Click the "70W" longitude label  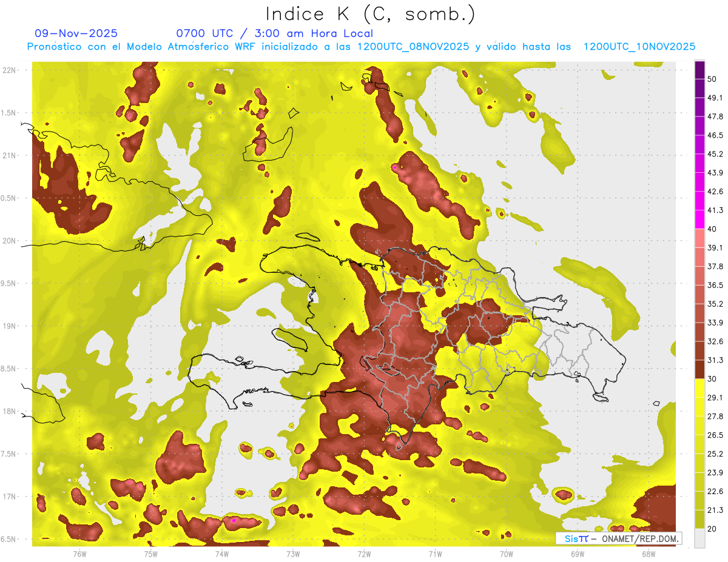506,554
